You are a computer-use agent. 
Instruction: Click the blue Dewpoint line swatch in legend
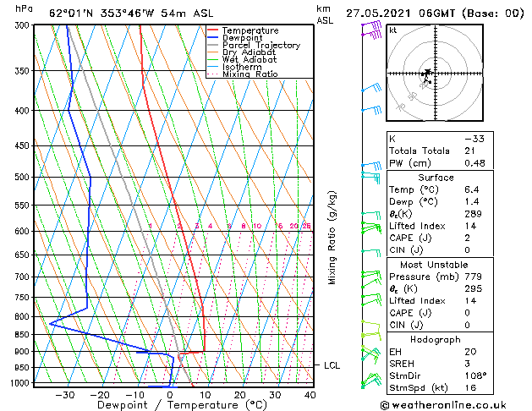(x=213, y=37)
